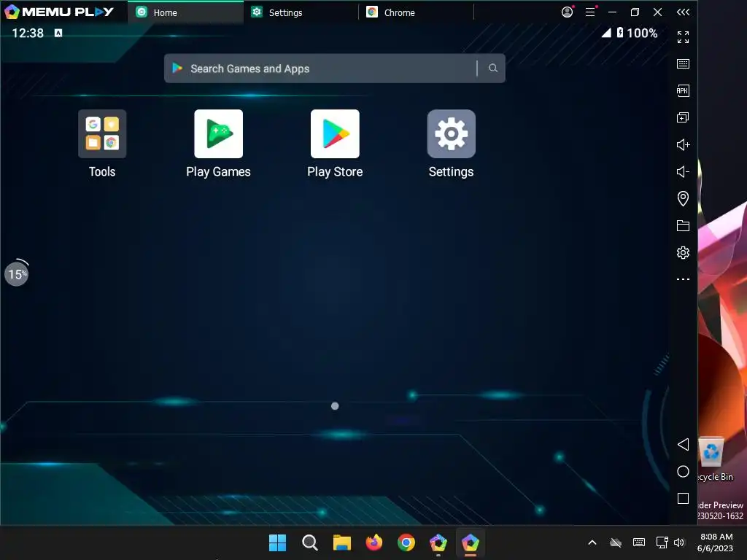Click the search magnifier icon
Screen dimensions: 747x560
[x=493, y=68]
